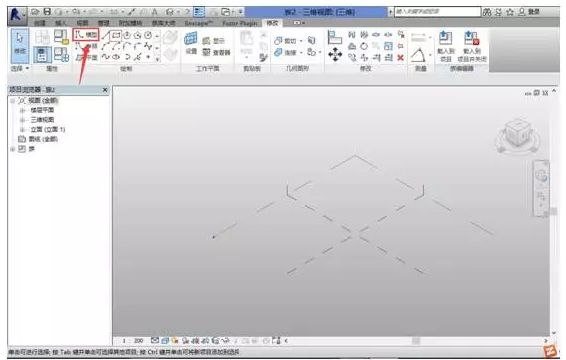Viewport: 566px width, 360px height.
Task: Choose the Pick Lines draw tool
Action: pyautogui.click(x=138, y=57)
